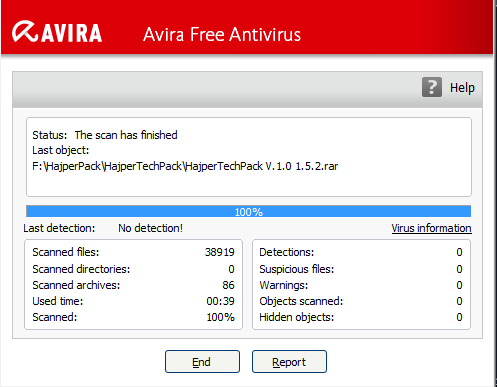
Task: Select the Detections count 0
Action: (459, 252)
